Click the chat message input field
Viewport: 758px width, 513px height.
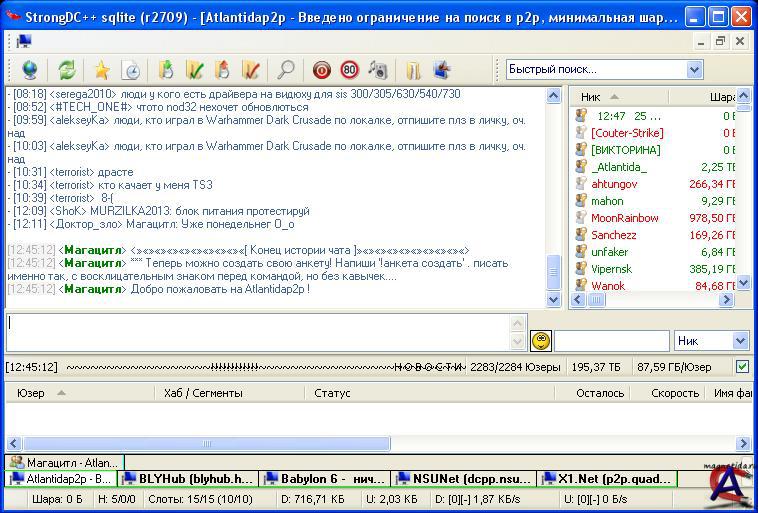pos(265,329)
